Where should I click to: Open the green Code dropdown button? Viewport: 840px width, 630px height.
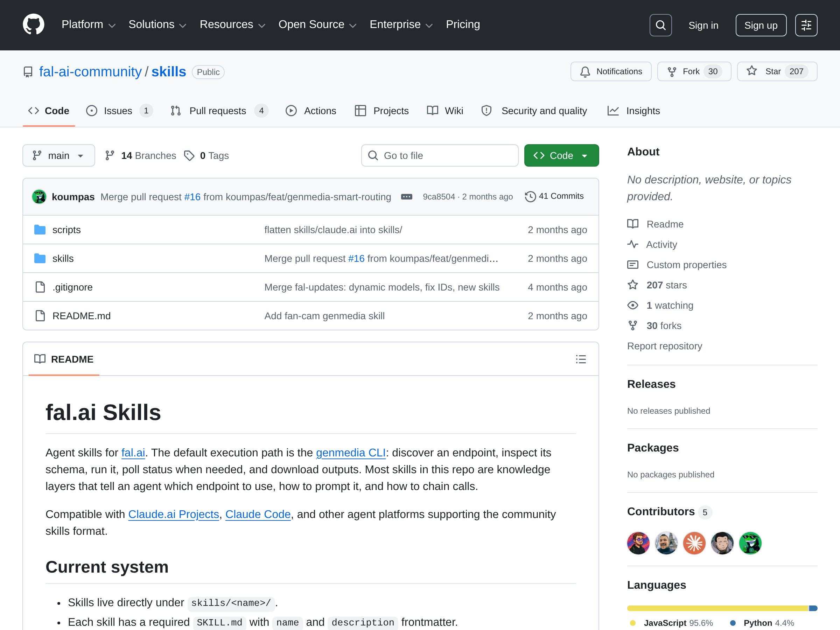[561, 156]
